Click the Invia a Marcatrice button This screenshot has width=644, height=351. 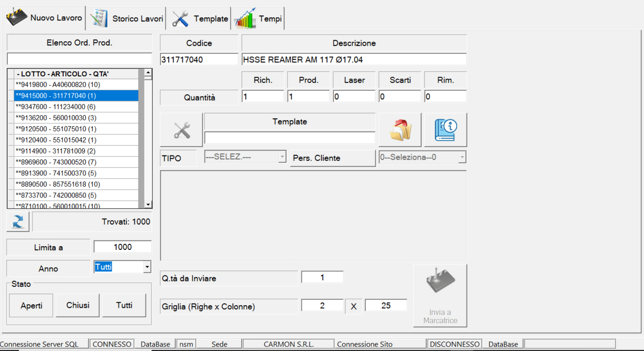[x=440, y=296]
